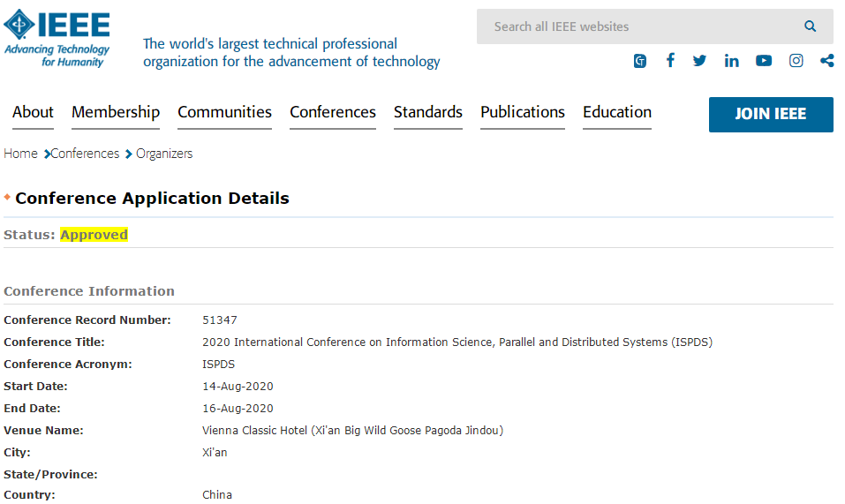Click the JOIN IEEE button

pyautogui.click(x=771, y=114)
